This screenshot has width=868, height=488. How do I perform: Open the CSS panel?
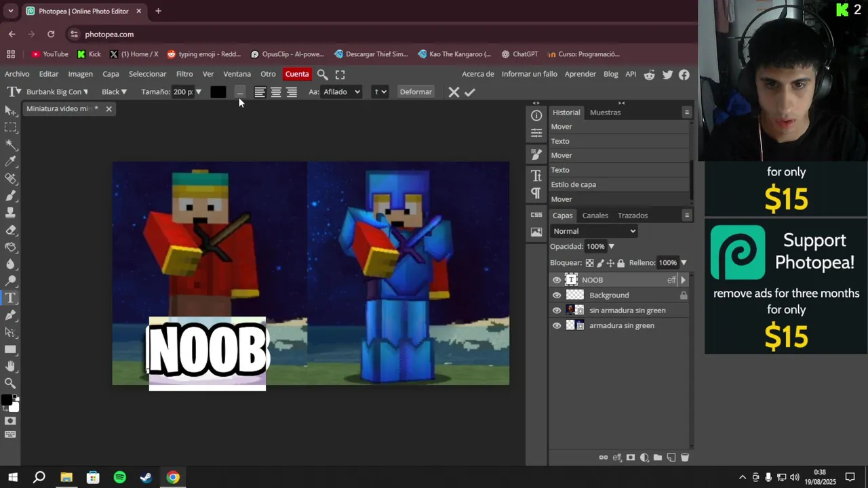(536, 215)
